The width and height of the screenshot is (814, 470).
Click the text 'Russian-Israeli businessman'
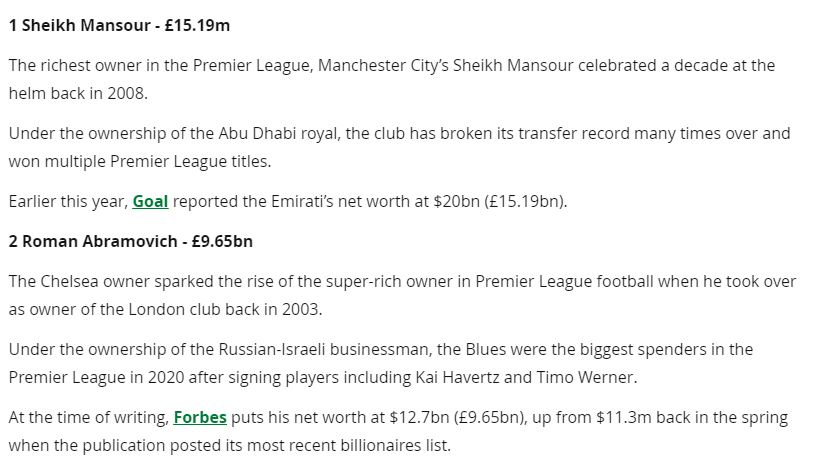[322, 349]
